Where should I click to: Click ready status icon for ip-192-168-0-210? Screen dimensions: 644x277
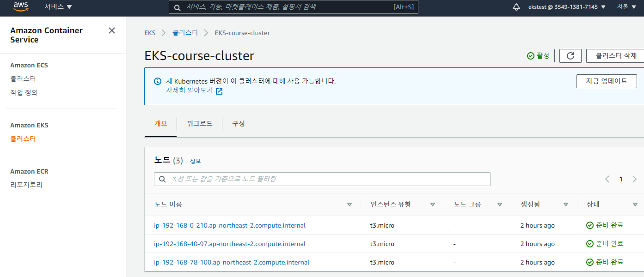(590, 225)
